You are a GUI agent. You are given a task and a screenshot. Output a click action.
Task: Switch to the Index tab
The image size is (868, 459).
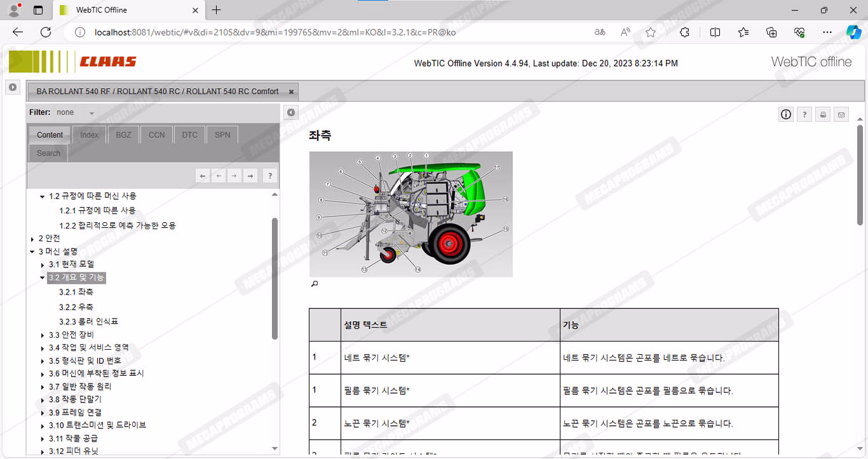[89, 135]
